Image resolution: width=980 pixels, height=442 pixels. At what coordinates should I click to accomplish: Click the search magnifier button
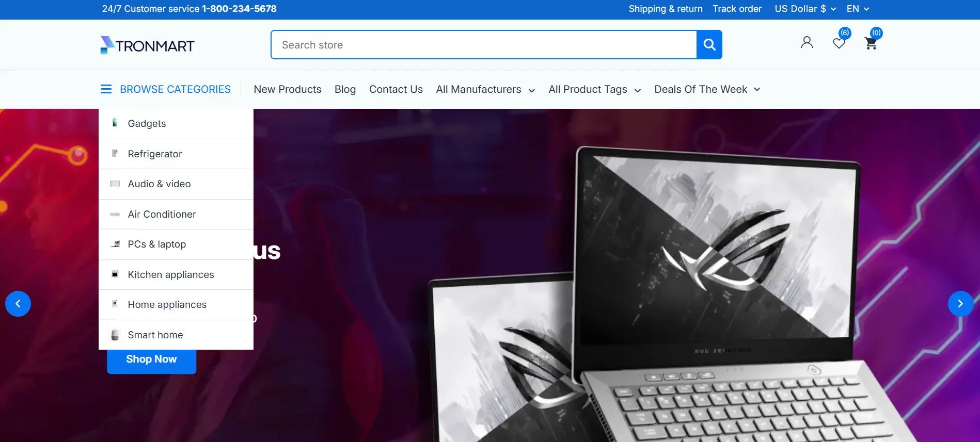(709, 45)
